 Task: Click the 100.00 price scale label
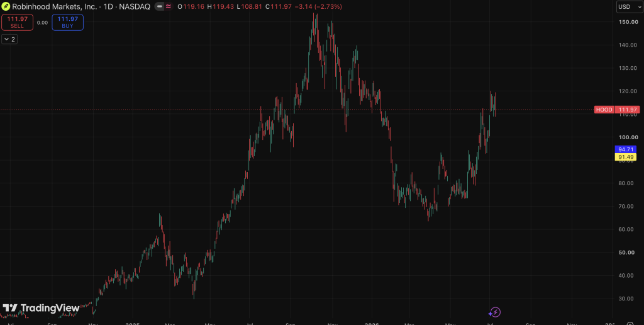pyautogui.click(x=628, y=137)
